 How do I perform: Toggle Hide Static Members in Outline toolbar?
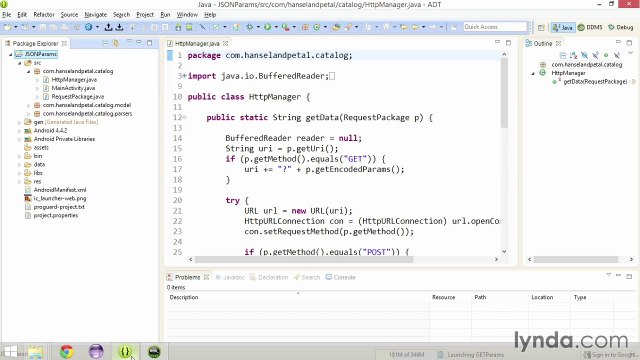(595, 55)
